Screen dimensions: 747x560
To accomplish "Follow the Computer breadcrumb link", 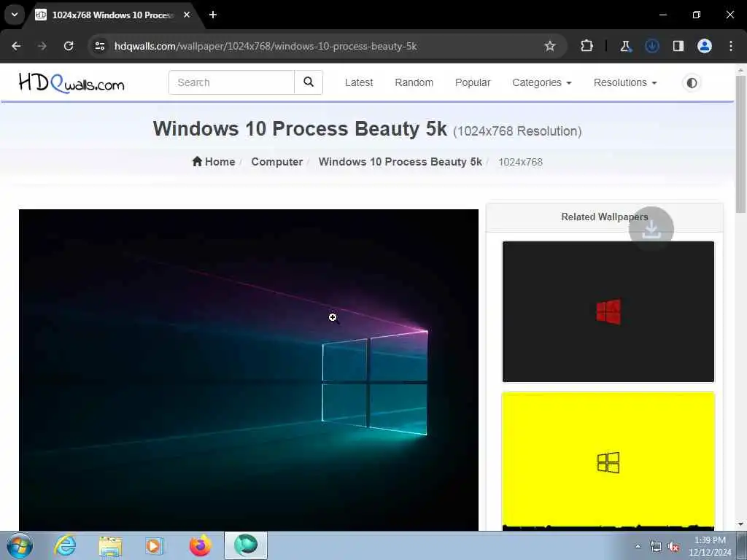I will [276, 162].
